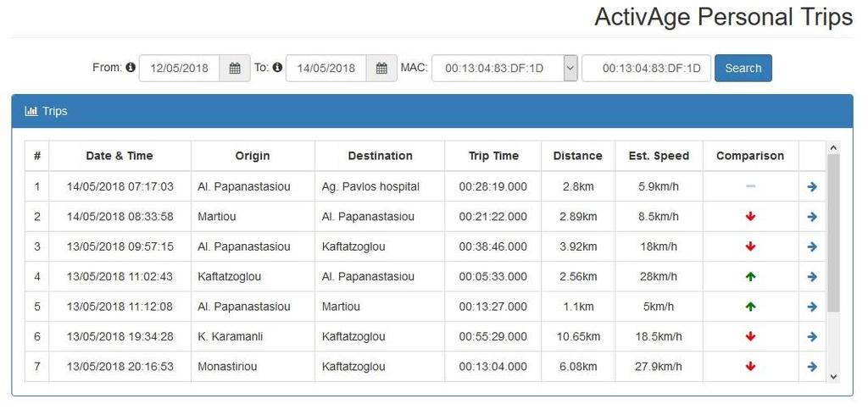Click distance value 10.65km
The height and width of the screenshot is (415, 868).
coord(577,336)
